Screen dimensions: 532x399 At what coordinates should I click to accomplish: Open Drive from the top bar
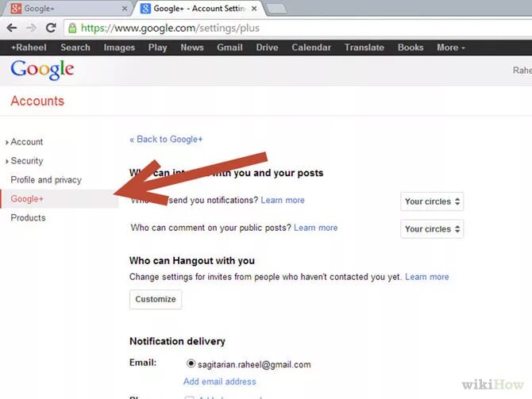[x=267, y=48]
